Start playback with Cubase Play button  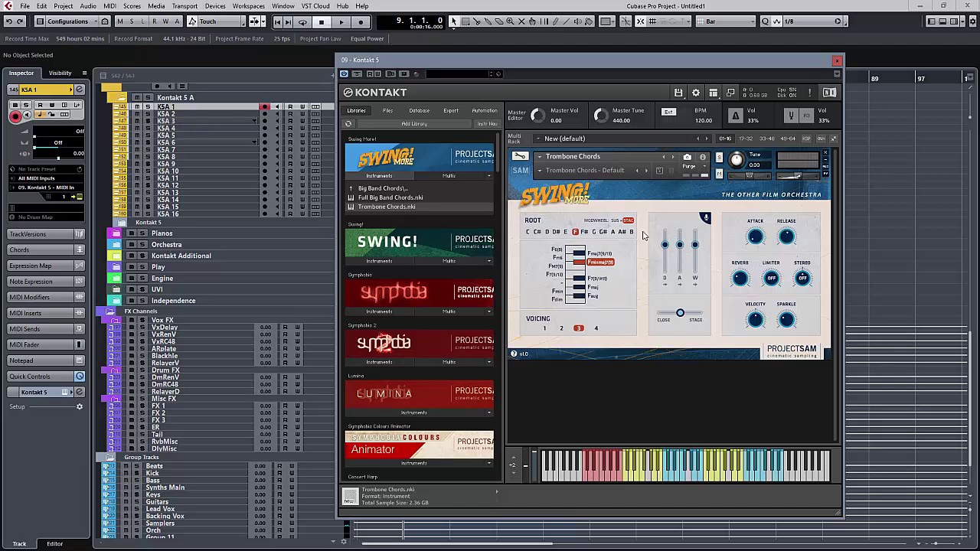point(341,21)
